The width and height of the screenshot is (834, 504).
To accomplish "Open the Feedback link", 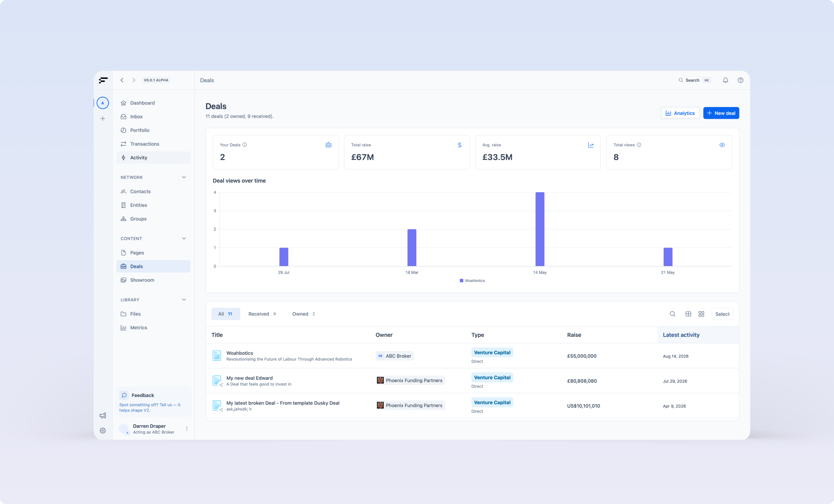I will point(153,402).
